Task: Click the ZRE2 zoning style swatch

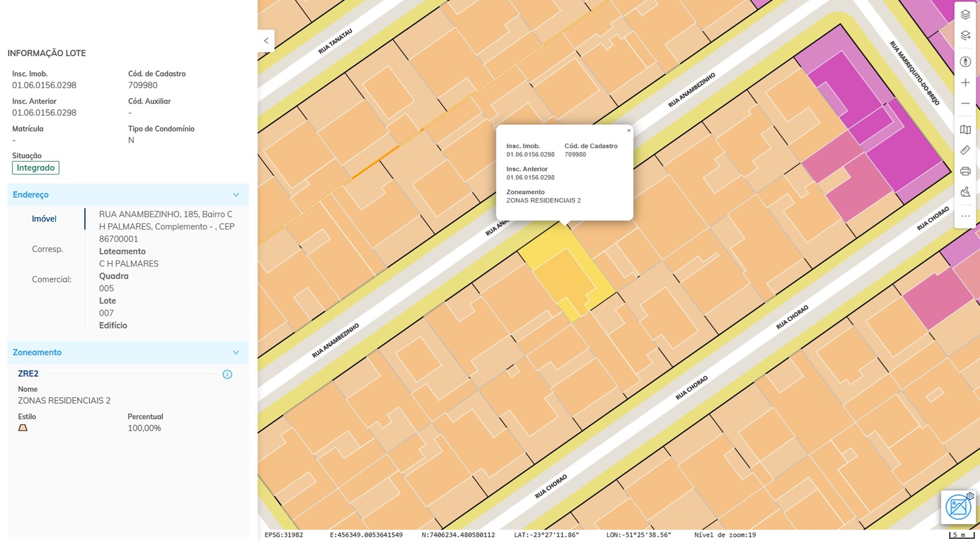Action: 22,428
